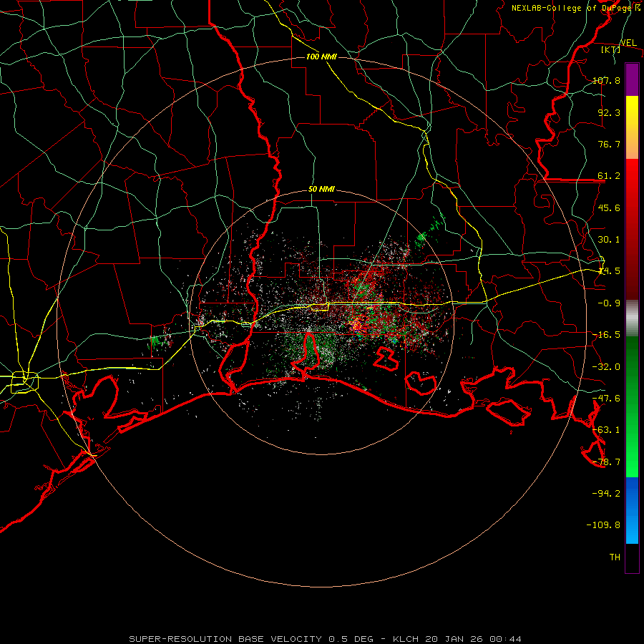Click the TH legend label

point(615,557)
